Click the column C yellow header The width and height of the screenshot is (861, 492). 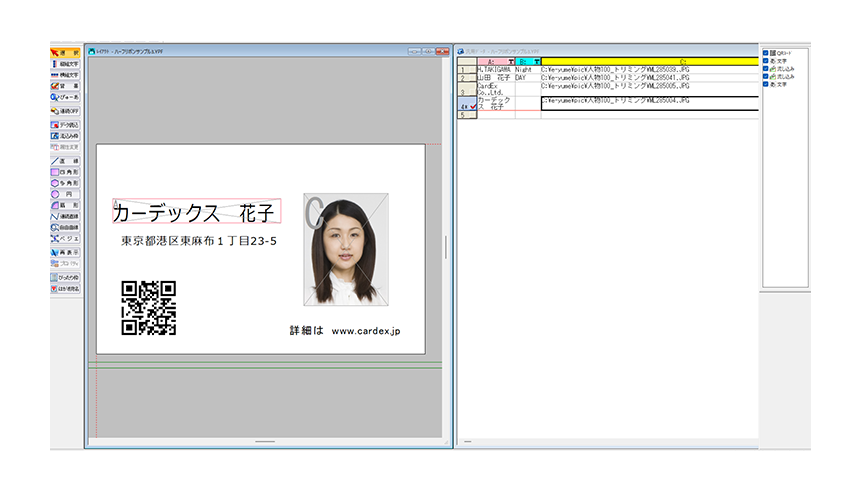[x=648, y=62]
